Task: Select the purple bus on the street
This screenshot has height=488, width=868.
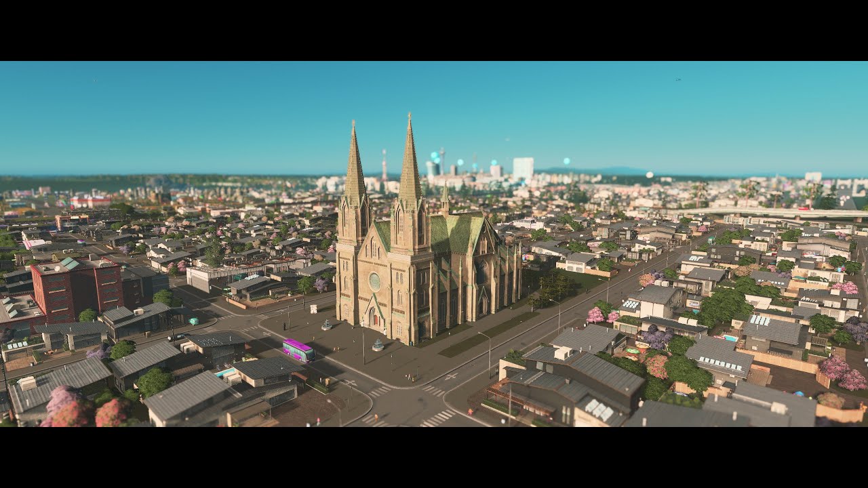Action: tap(298, 350)
